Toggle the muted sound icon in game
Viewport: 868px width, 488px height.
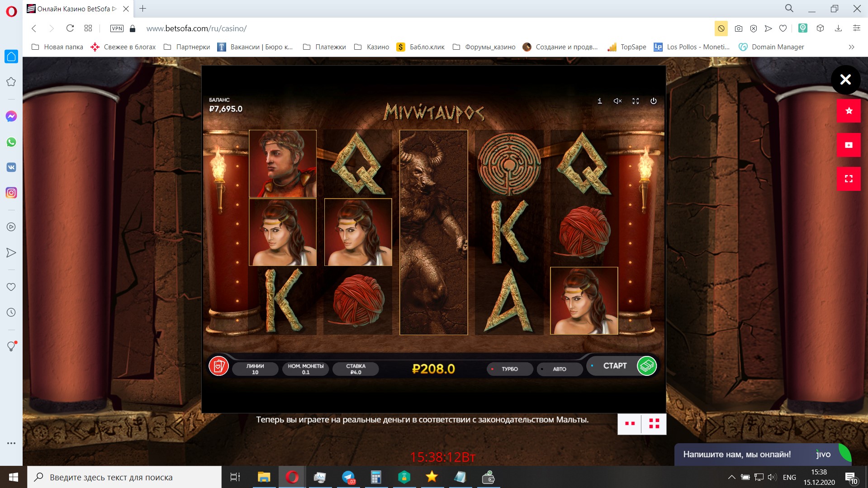click(x=617, y=101)
